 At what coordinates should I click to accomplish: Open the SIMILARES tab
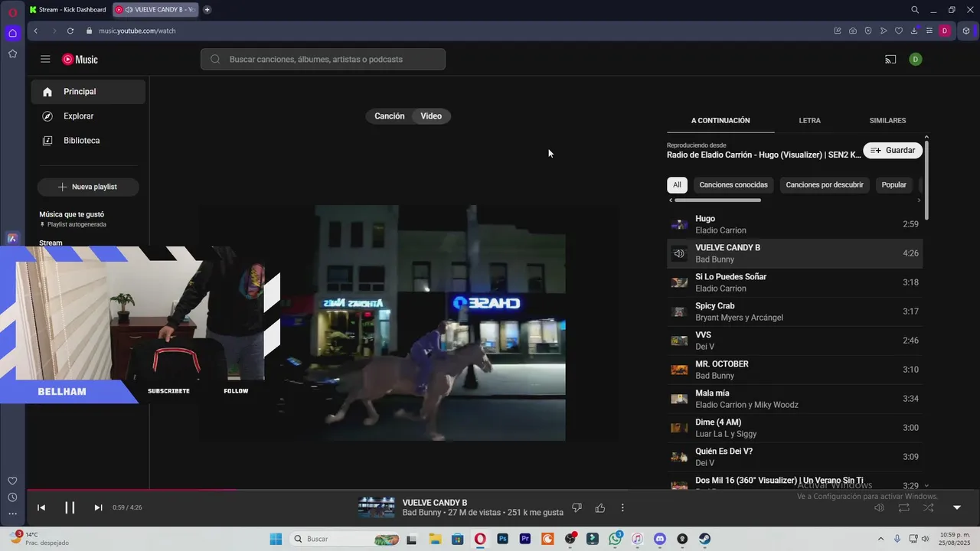887,120
